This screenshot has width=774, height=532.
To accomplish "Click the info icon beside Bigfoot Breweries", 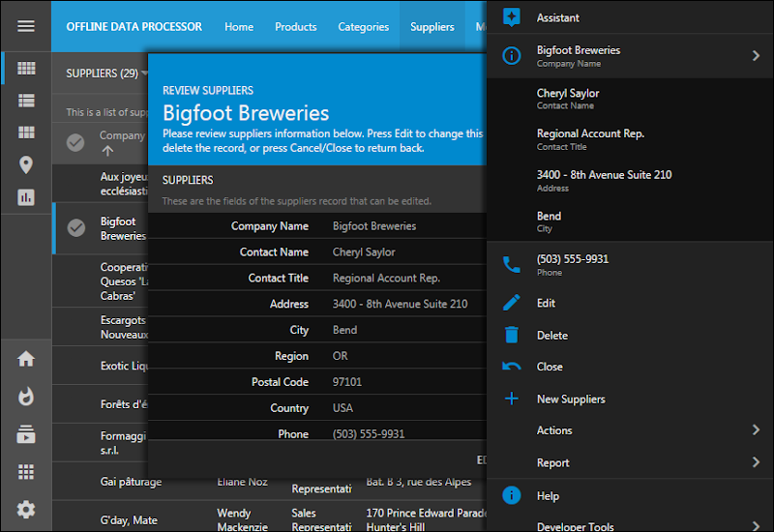I will [x=512, y=56].
